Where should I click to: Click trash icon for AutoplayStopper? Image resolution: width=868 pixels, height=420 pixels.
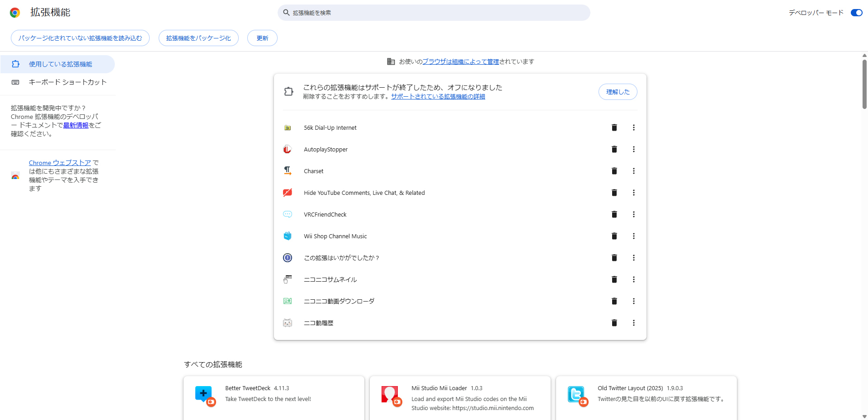(x=614, y=149)
